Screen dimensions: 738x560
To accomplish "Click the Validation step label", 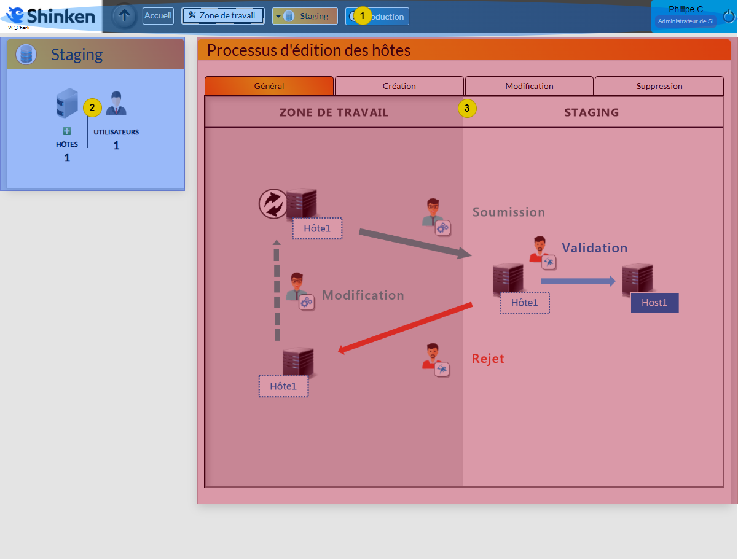I will coord(594,248).
